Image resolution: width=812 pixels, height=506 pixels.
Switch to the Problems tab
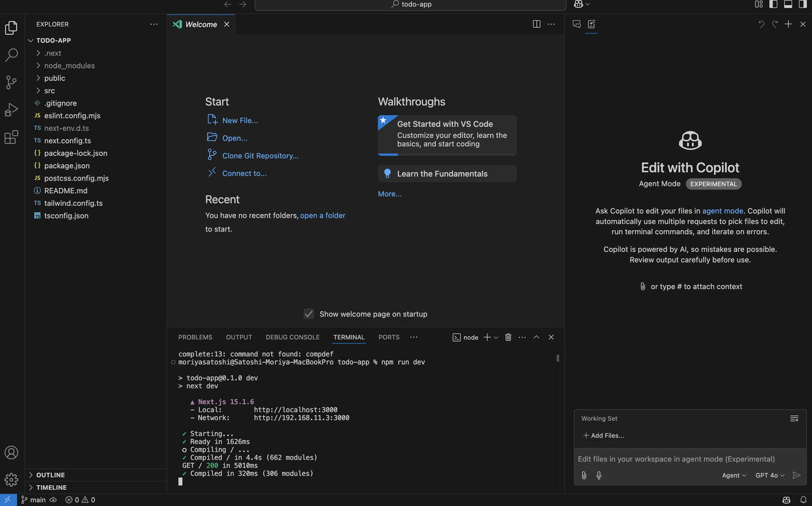tap(195, 337)
